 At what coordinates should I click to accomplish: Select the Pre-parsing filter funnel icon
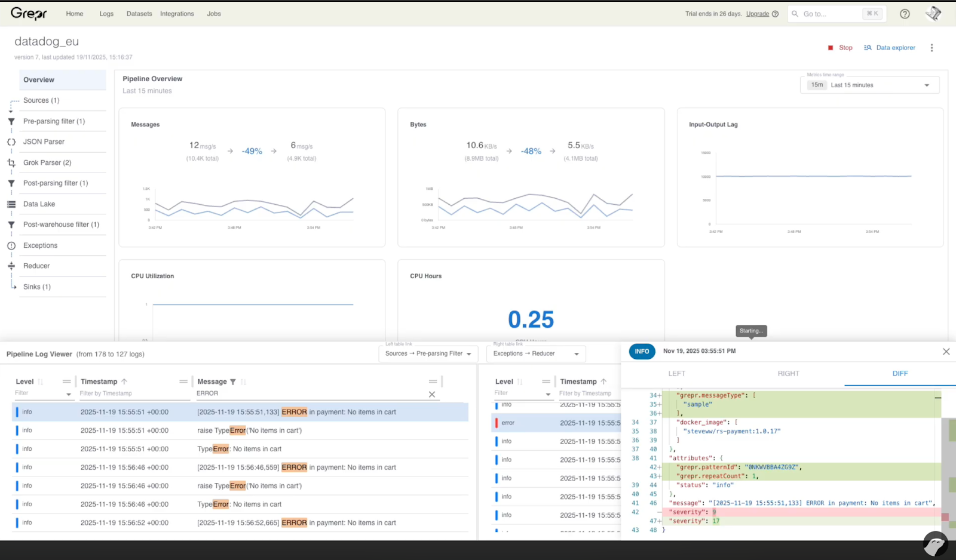[x=11, y=121]
